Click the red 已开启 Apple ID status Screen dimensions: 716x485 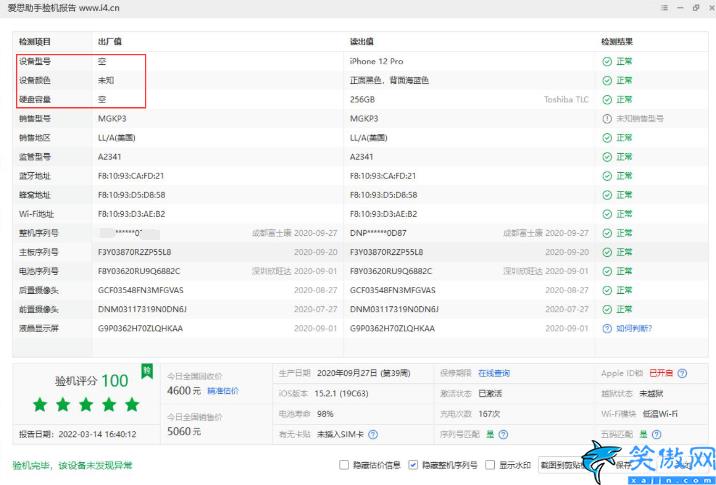661,373
